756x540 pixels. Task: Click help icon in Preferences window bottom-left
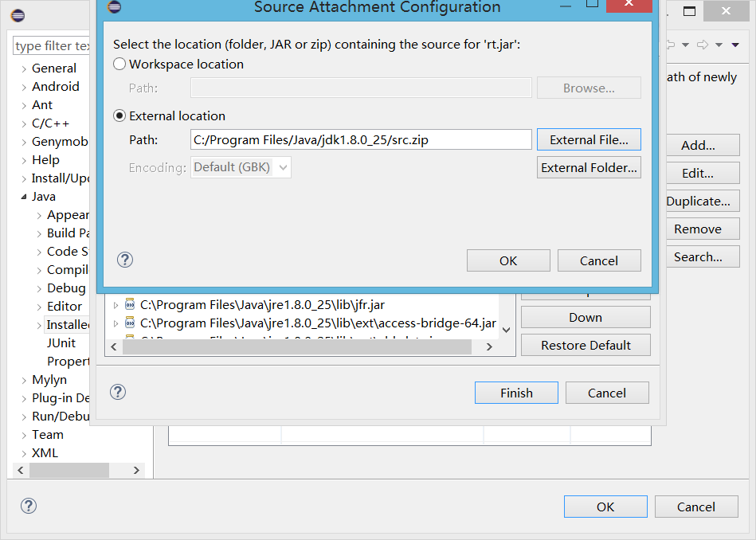[29, 506]
